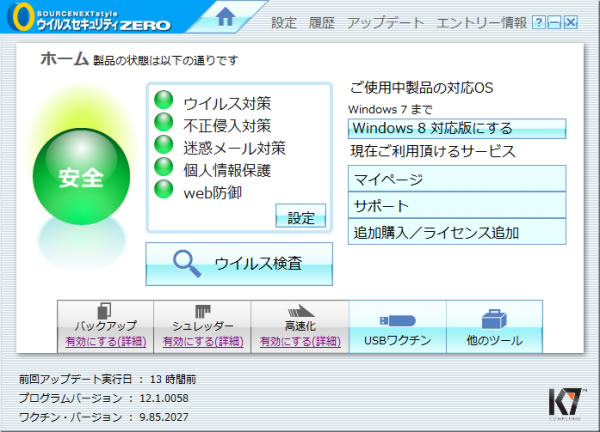Click the 設定 button in status panel
The height and width of the screenshot is (432, 600).
[x=301, y=216]
